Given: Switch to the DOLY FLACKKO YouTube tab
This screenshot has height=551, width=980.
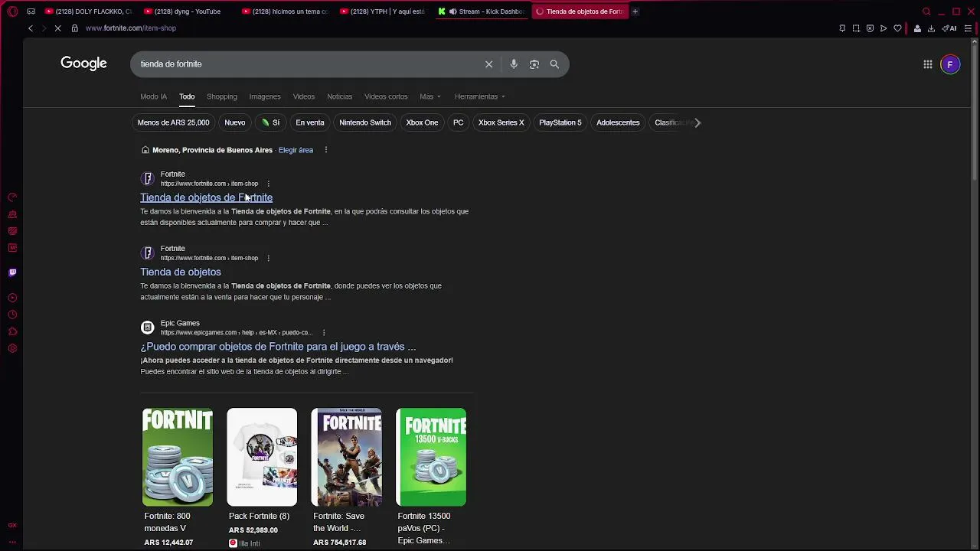Looking at the screenshot, I should pyautogui.click(x=89, y=11).
